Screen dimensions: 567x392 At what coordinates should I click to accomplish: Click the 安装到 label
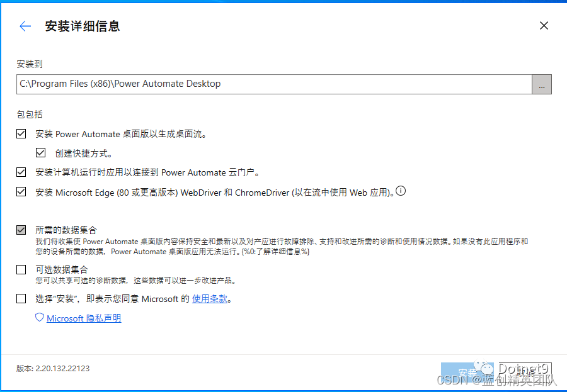[x=30, y=64]
